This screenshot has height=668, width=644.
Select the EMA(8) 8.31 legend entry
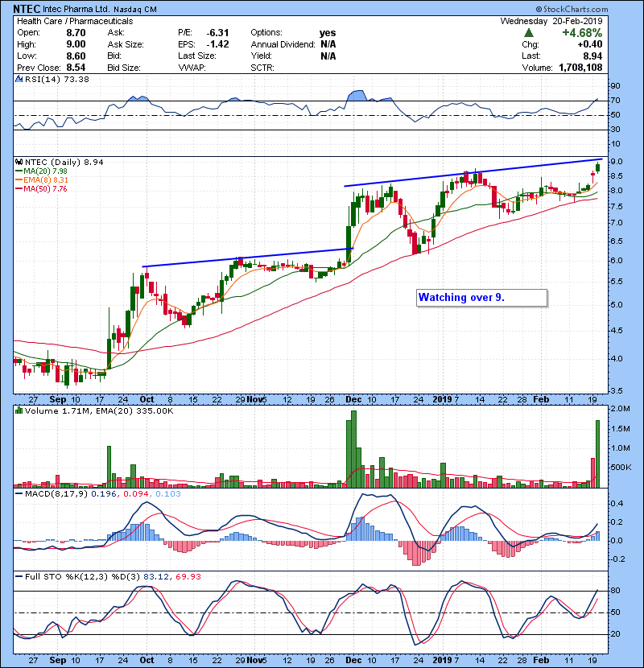click(x=42, y=179)
